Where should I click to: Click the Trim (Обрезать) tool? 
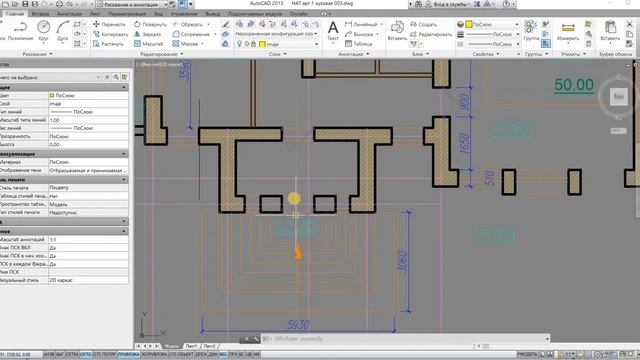point(188,24)
